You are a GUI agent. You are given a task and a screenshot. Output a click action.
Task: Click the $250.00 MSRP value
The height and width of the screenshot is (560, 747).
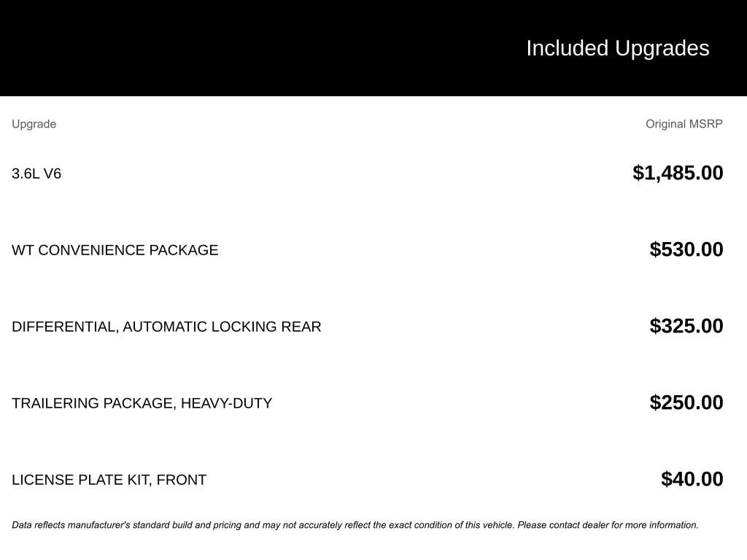point(686,402)
